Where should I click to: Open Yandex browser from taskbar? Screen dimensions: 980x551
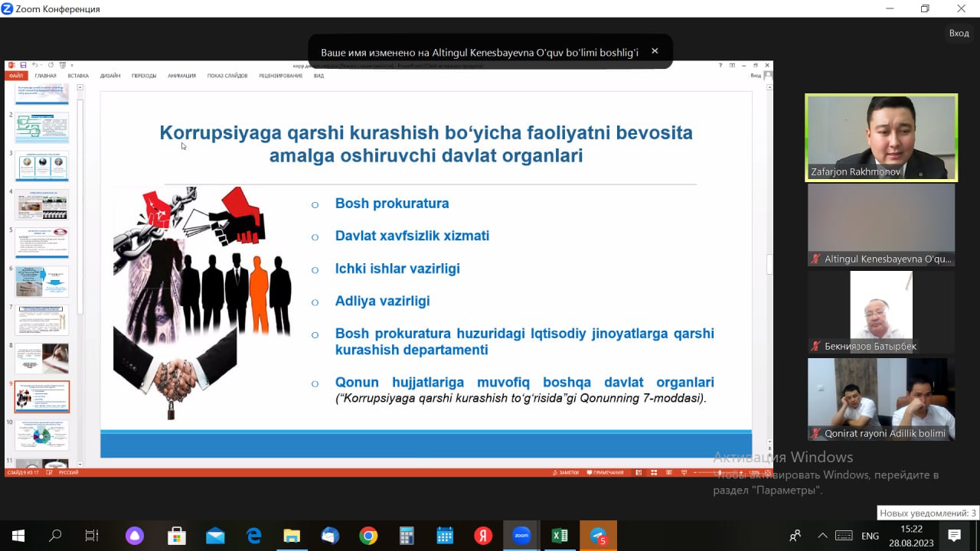(483, 536)
